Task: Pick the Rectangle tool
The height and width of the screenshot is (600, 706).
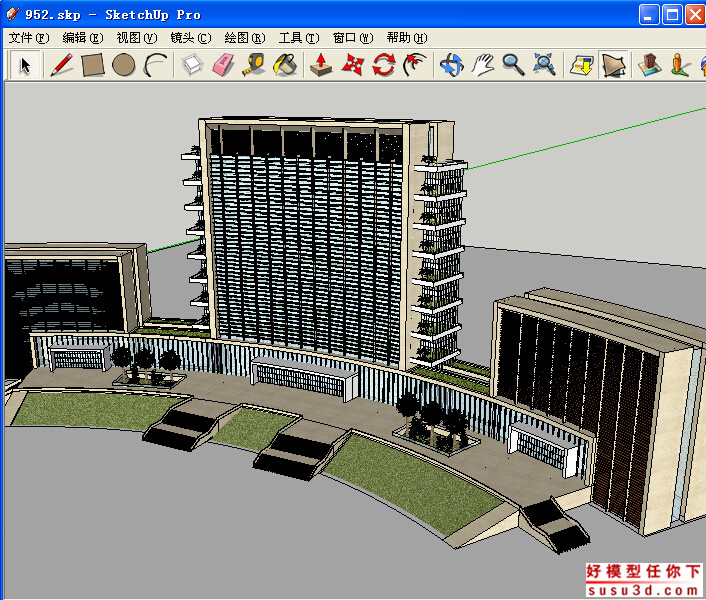Action: pyautogui.click(x=93, y=65)
